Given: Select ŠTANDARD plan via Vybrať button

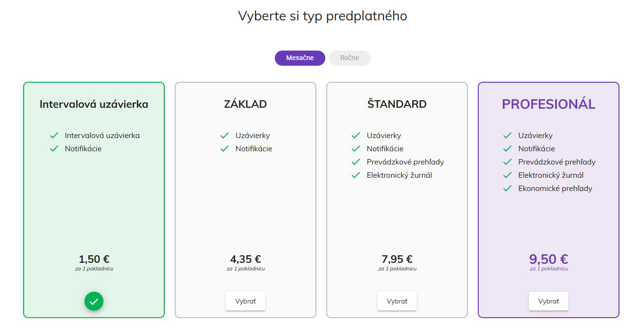Looking at the screenshot, I should tap(397, 301).
